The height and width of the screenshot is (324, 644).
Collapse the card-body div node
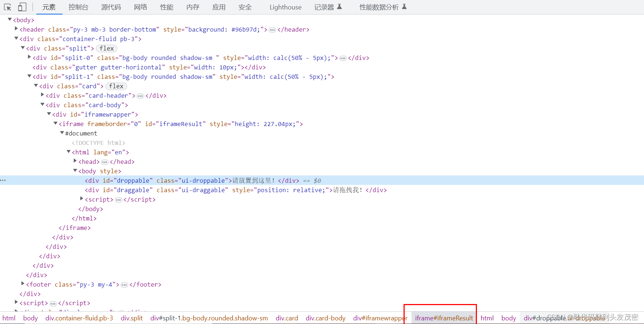tap(42, 104)
